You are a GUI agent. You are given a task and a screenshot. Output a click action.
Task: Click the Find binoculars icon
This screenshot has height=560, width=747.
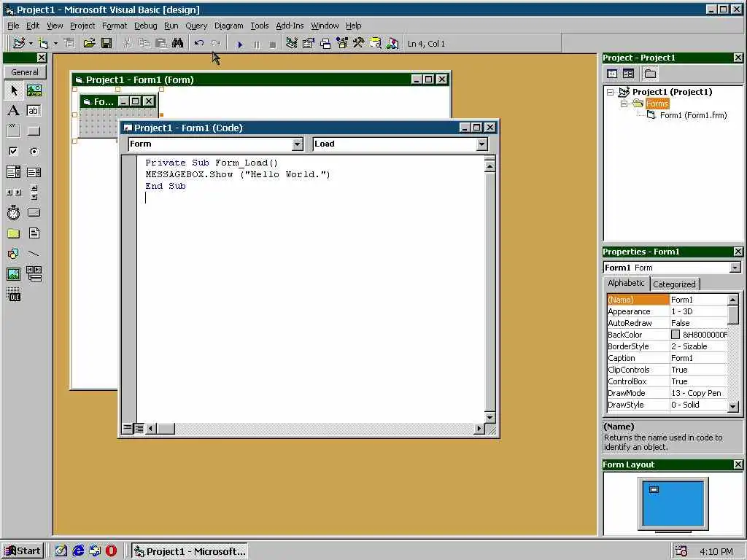pos(178,43)
